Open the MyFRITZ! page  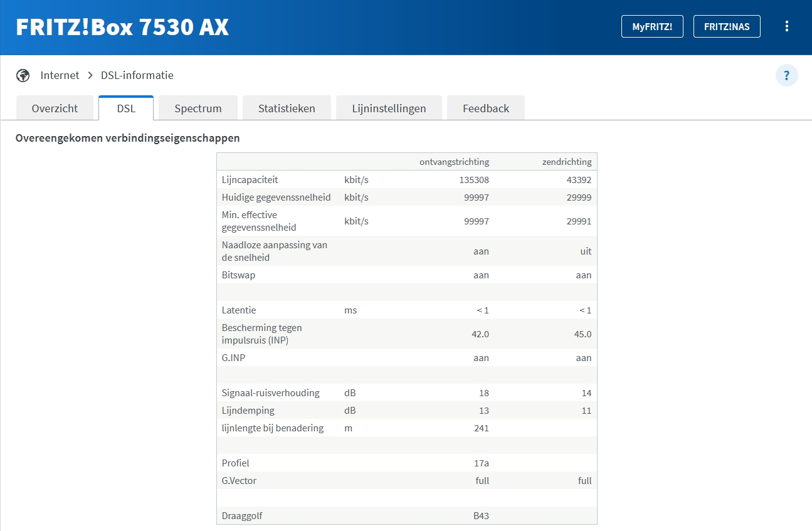pyautogui.click(x=652, y=26)
